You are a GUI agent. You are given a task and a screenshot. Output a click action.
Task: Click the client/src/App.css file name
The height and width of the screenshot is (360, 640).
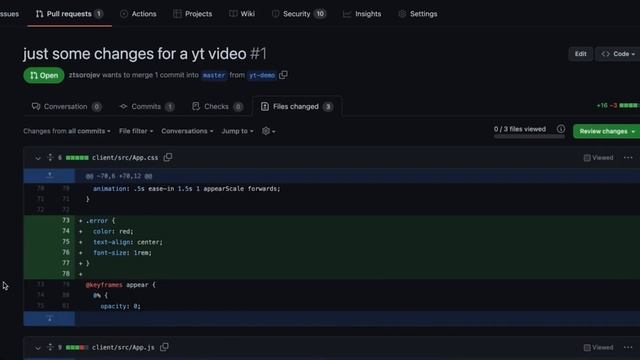(125, 158)
